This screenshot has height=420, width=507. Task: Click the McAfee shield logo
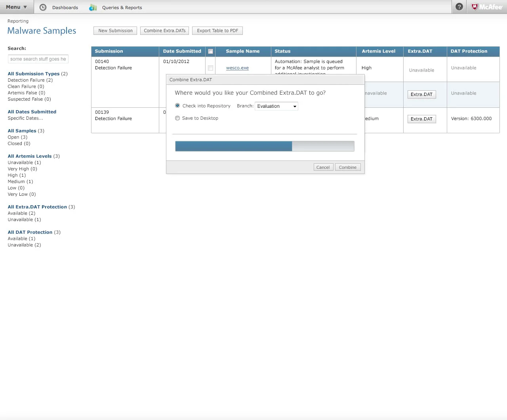tap(475, 7)
